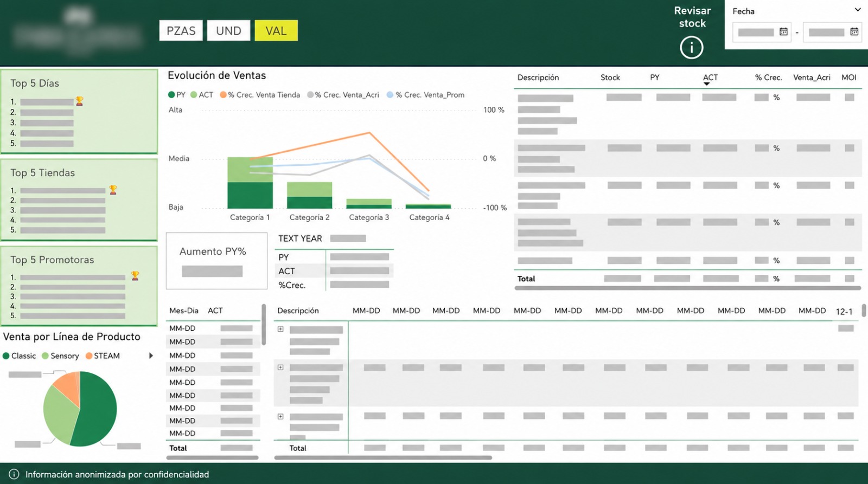
Task: Toggle the PY legend series
Action: coord(177,95)
